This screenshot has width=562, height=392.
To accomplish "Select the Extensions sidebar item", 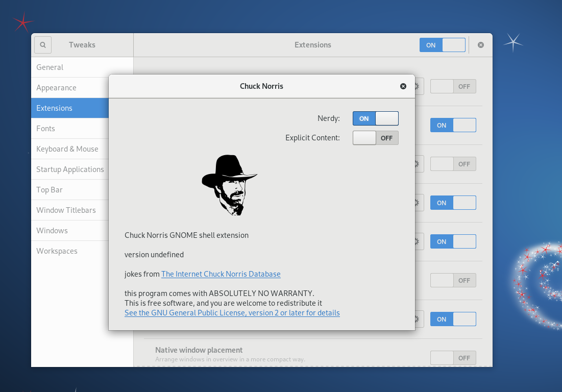I will click(x=70, y=108).
